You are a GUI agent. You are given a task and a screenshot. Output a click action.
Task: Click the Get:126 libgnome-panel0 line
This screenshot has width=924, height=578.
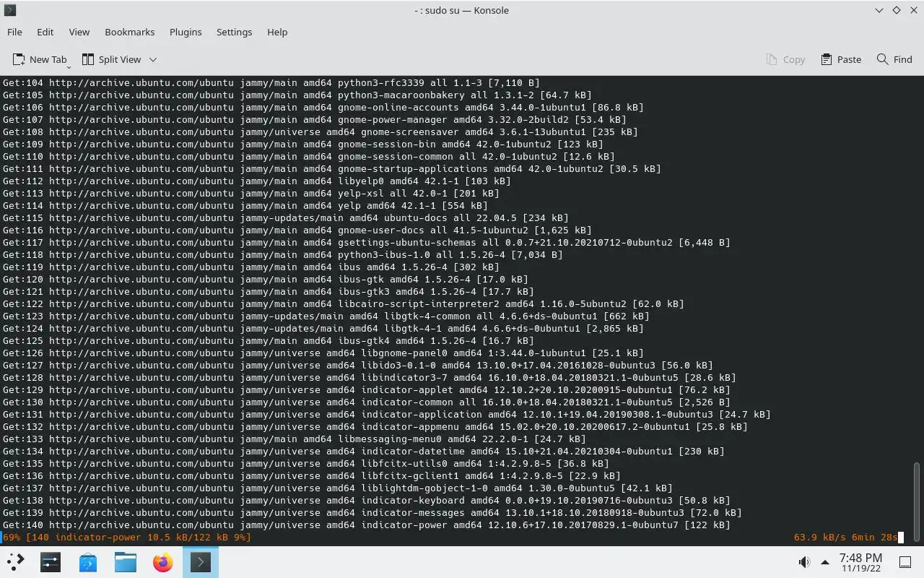pos(323,353)
